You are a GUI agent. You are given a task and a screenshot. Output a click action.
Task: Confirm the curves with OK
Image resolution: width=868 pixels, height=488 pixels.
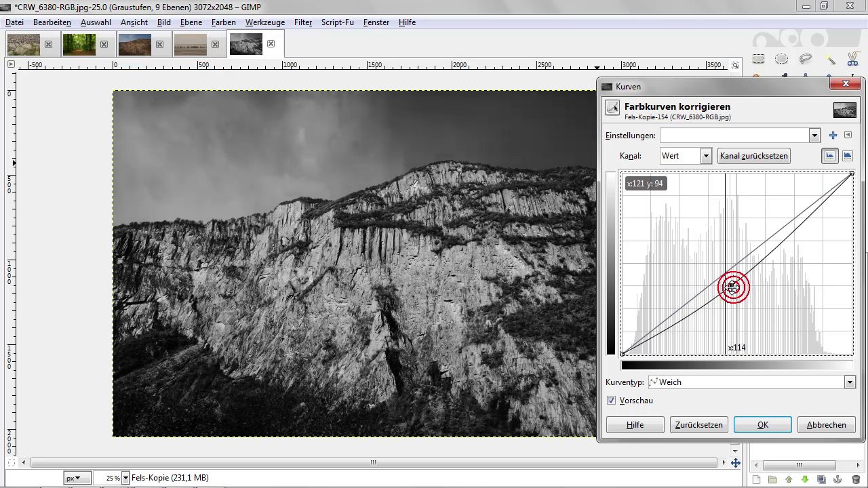click(x=762, y=425)
